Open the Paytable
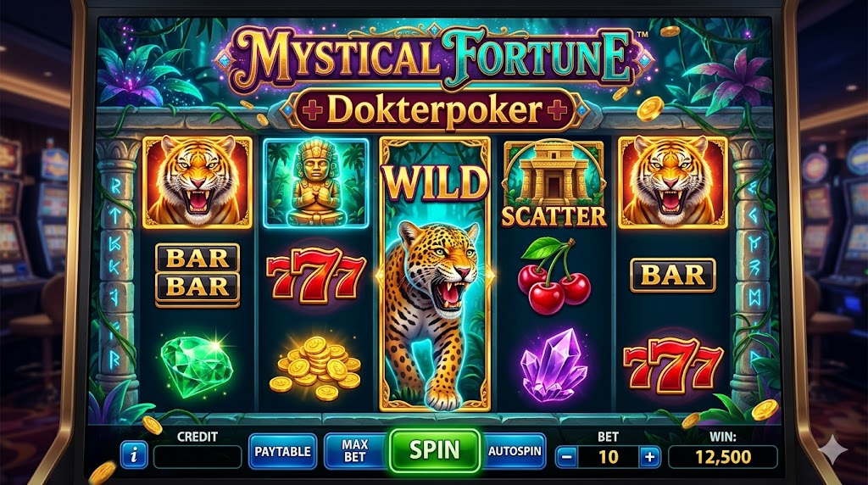868x485 pixels. [x=282, y=451]
